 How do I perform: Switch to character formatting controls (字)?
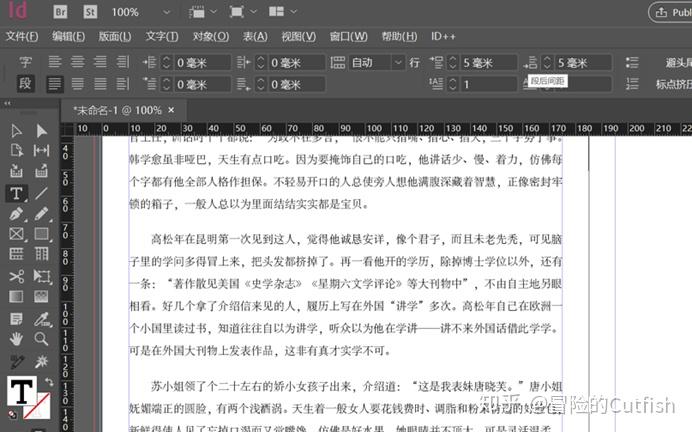click(x=26, y=62)
